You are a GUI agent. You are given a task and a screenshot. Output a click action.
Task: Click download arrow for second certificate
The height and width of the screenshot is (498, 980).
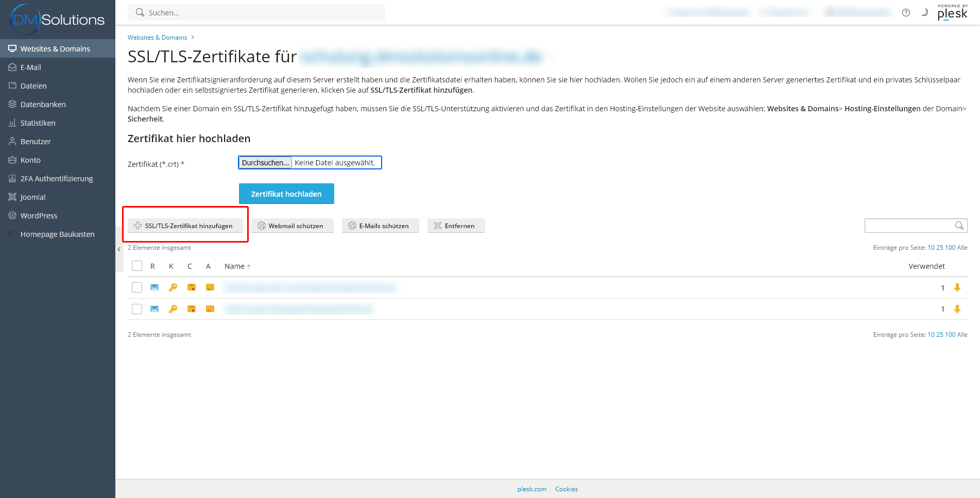(x=957, y=309)
